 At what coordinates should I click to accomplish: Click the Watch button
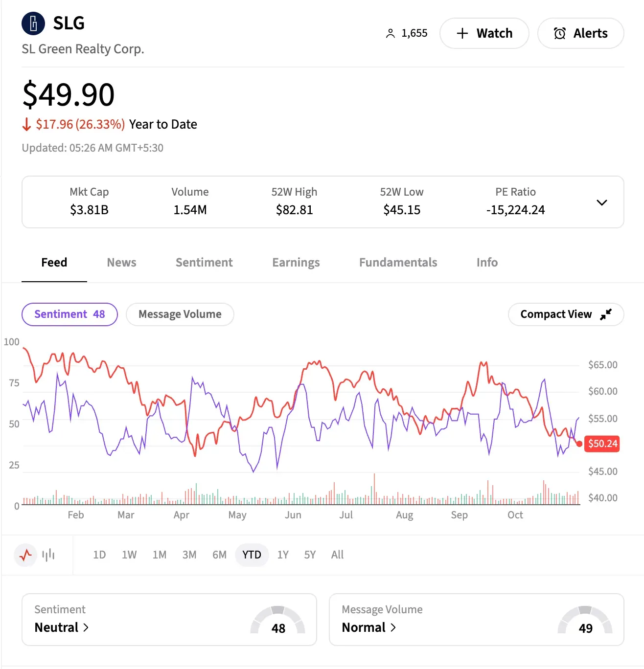(484, 33)
